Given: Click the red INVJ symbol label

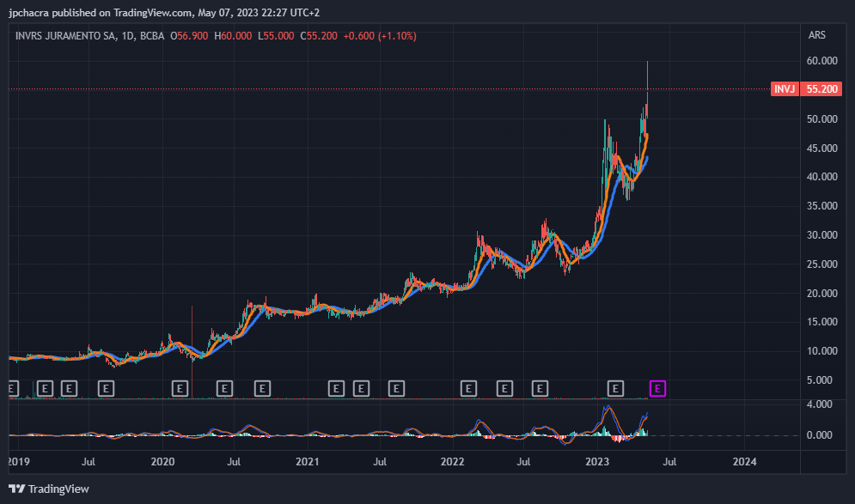Looking at the screenshot, I should coord(785,88).
